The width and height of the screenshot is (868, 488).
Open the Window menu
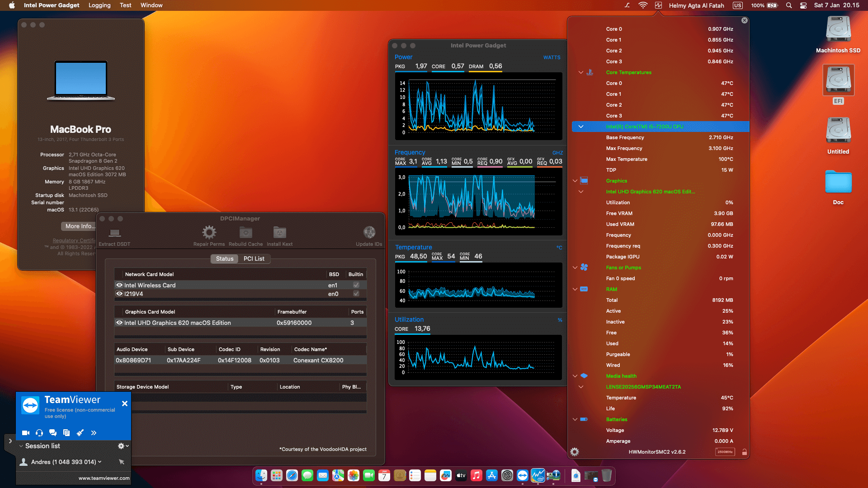[151, 5]
